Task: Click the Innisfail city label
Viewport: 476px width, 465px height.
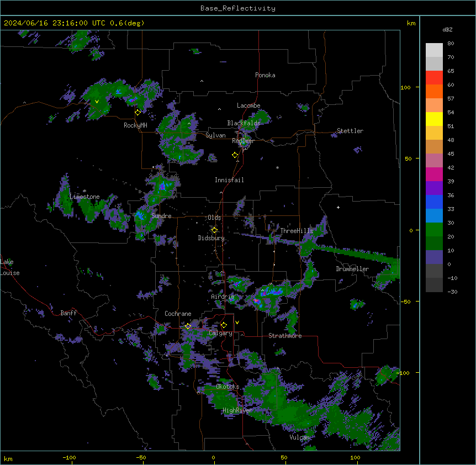Action: pos(229,180)
